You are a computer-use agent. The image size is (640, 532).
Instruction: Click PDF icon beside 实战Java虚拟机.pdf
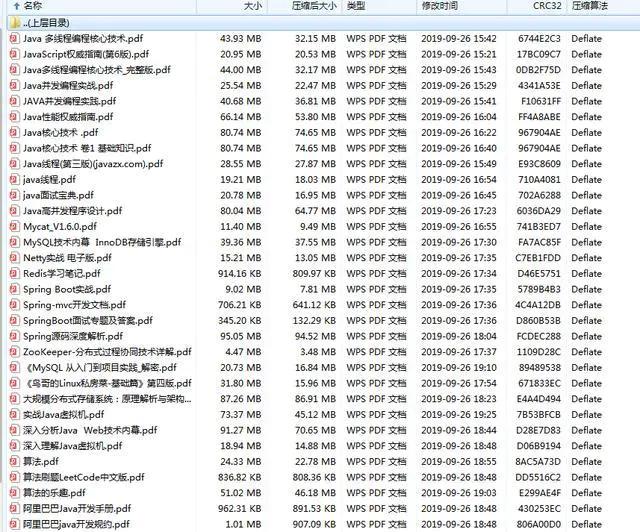coord(14,414)
